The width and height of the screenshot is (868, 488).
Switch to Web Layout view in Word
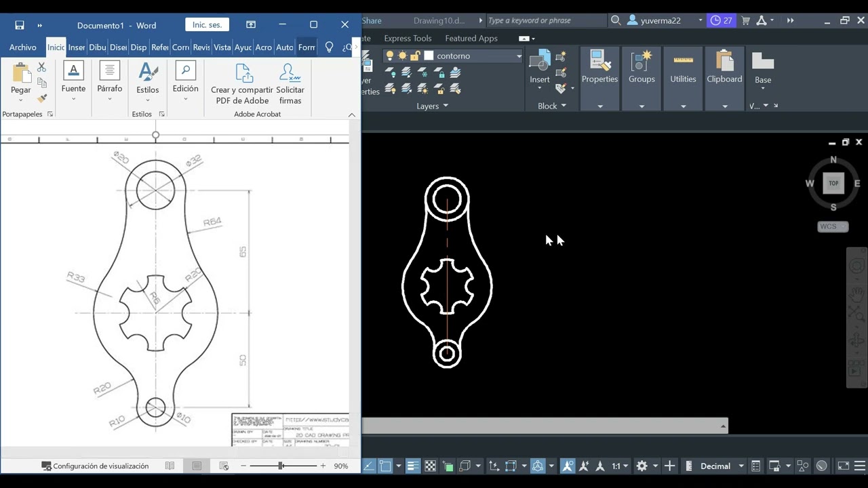224,466
